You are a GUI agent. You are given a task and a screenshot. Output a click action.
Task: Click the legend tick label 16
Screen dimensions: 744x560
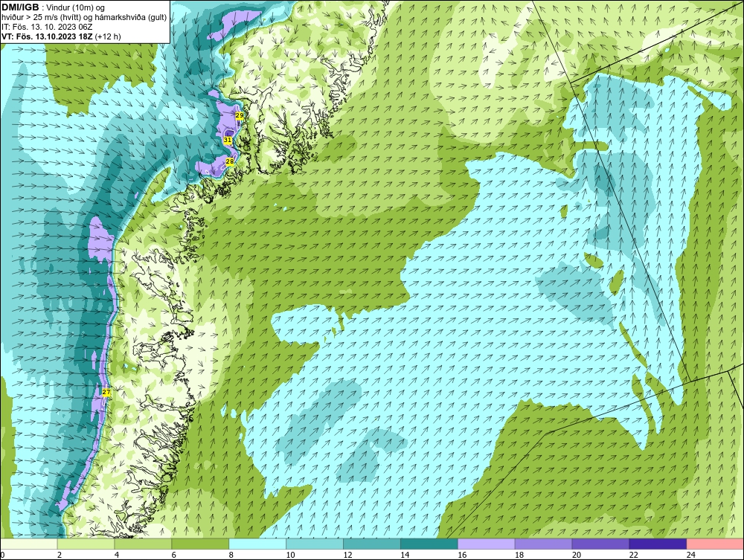[x=462, y=555]
